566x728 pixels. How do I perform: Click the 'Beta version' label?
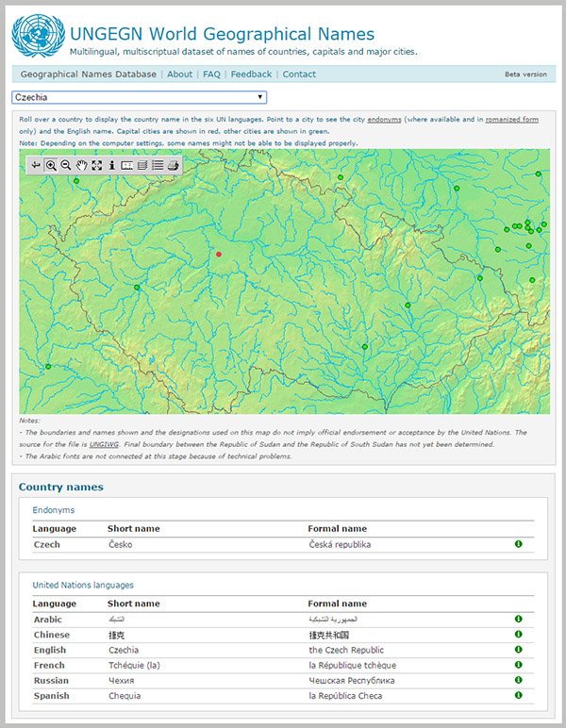pyautogui.click(x=525, y=74)
